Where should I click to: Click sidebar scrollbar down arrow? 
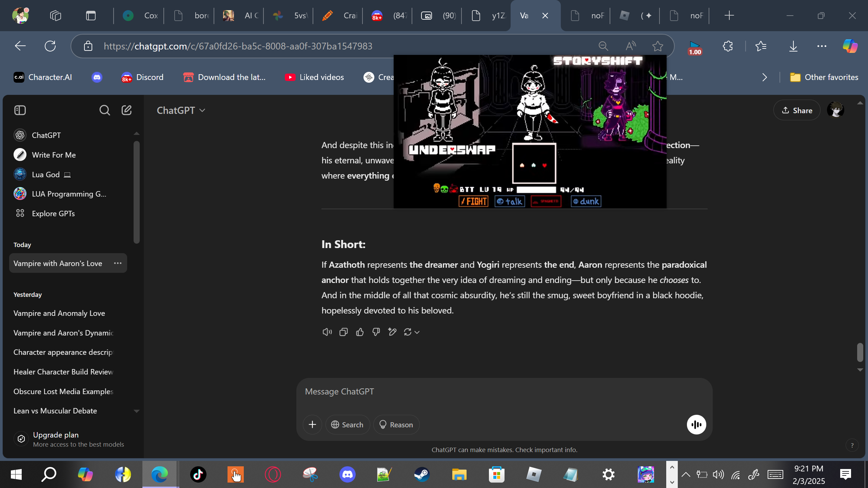click(137, 411)
